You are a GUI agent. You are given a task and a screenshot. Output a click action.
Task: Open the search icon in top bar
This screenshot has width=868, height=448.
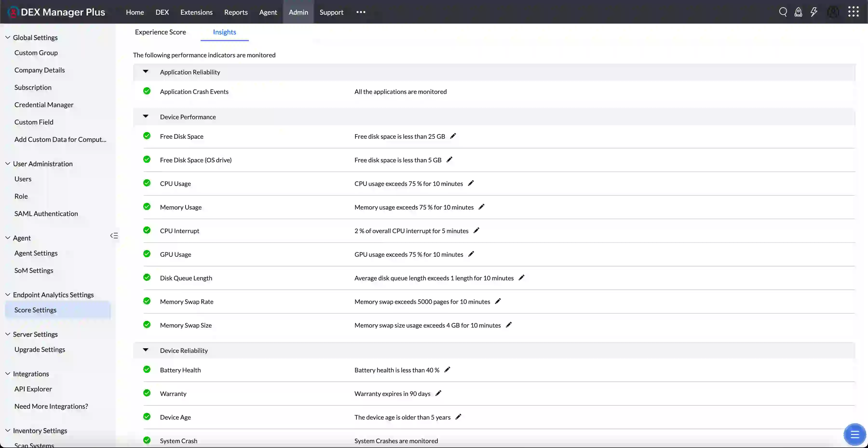click(x=783, y=12)
